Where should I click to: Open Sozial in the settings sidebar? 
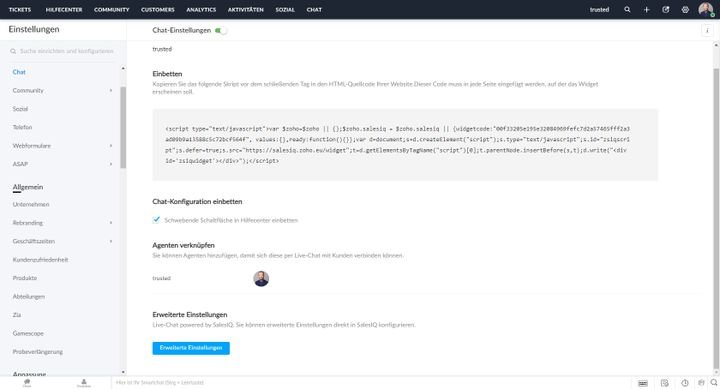20,109
